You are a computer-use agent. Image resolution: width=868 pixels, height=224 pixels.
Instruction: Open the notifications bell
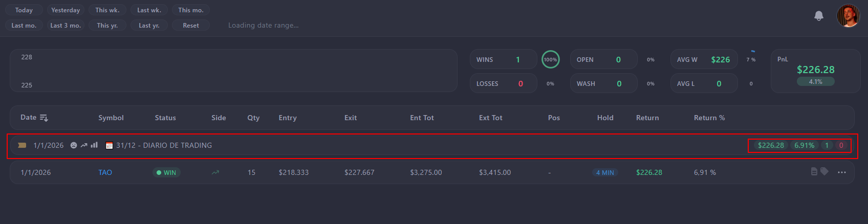tap(819, 16)
